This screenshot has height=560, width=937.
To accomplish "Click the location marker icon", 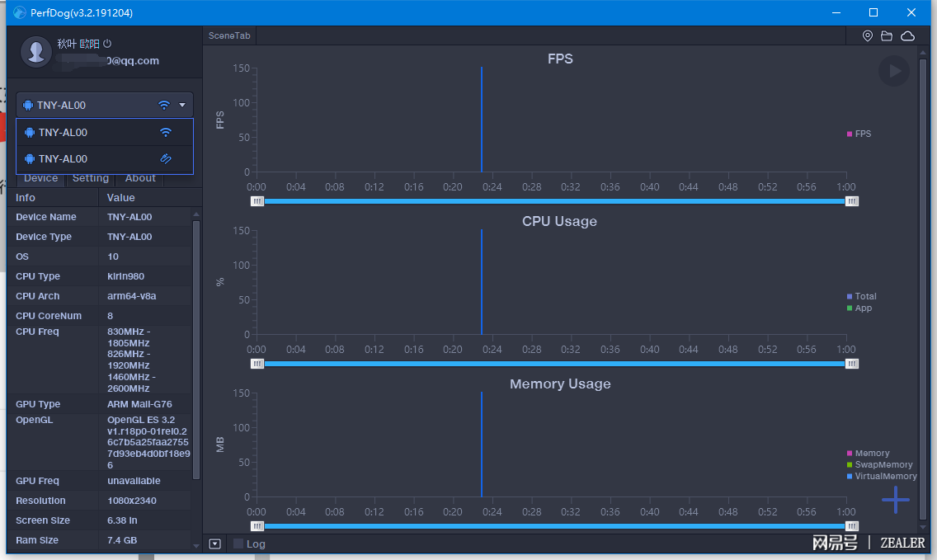I will pyautogui.click(x=868, y=35).
